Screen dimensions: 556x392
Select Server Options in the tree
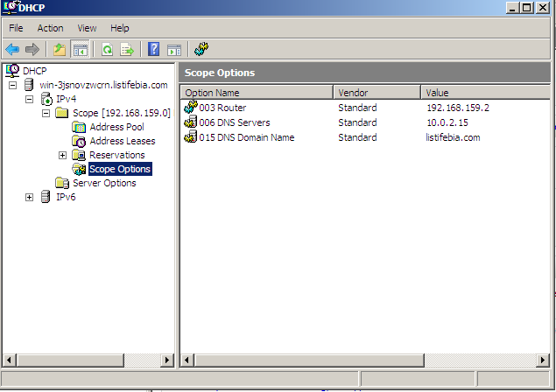point(104,183)
